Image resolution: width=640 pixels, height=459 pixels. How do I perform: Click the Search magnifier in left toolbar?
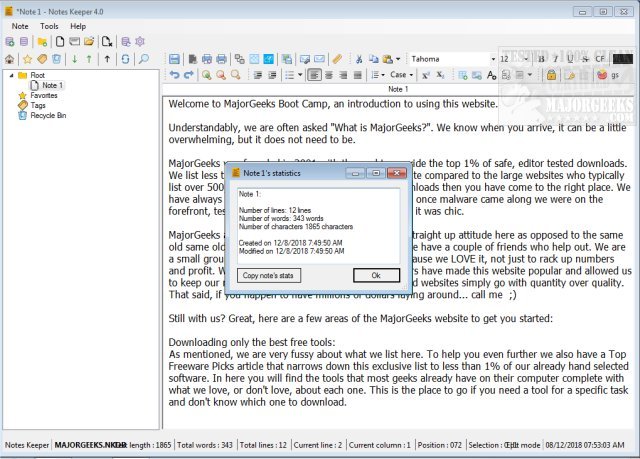144,59
